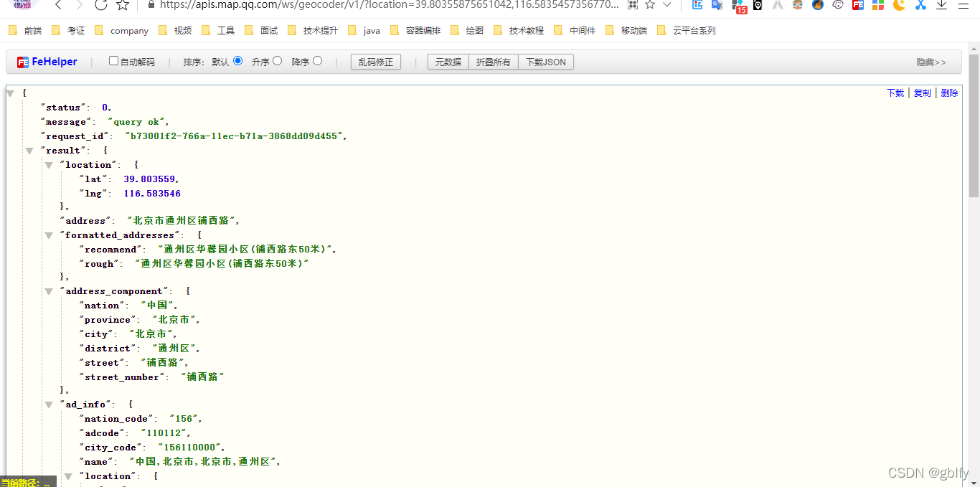
Task: Open the extension with red 15 badge
Action: coord(738,6)
